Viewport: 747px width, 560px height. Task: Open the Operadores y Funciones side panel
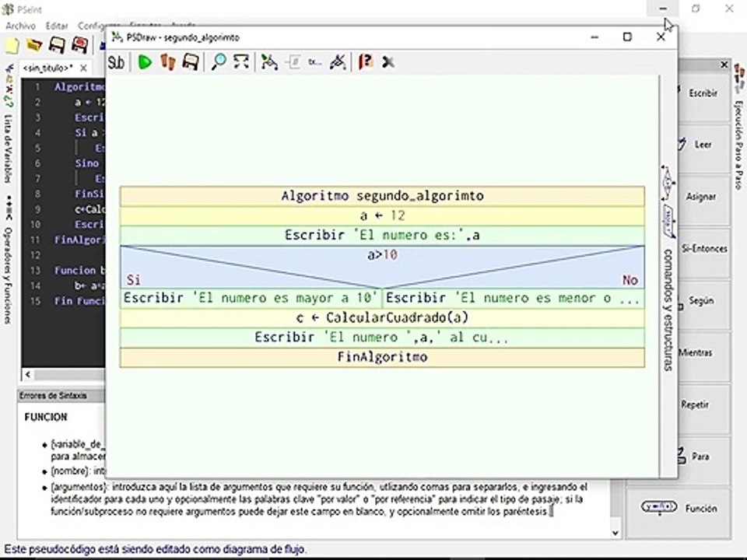click(x=8, y=275)
